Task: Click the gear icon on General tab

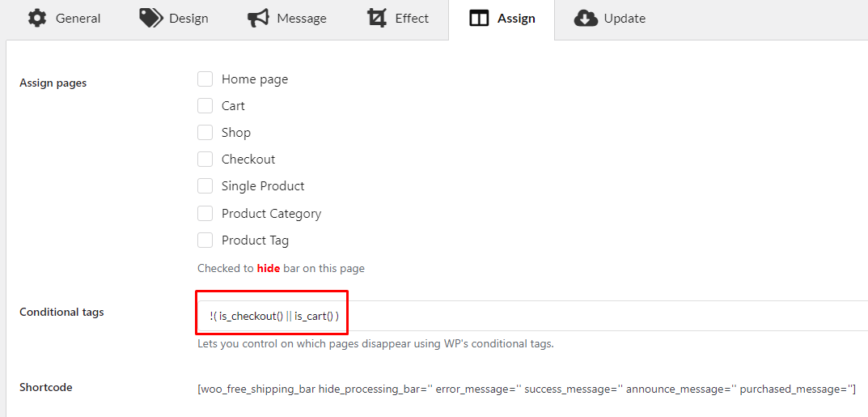Action: point(37,19)
